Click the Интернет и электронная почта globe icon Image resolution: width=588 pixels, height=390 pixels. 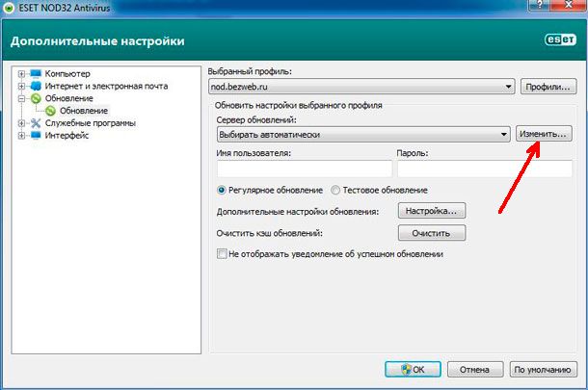click(x=36, y=86)
